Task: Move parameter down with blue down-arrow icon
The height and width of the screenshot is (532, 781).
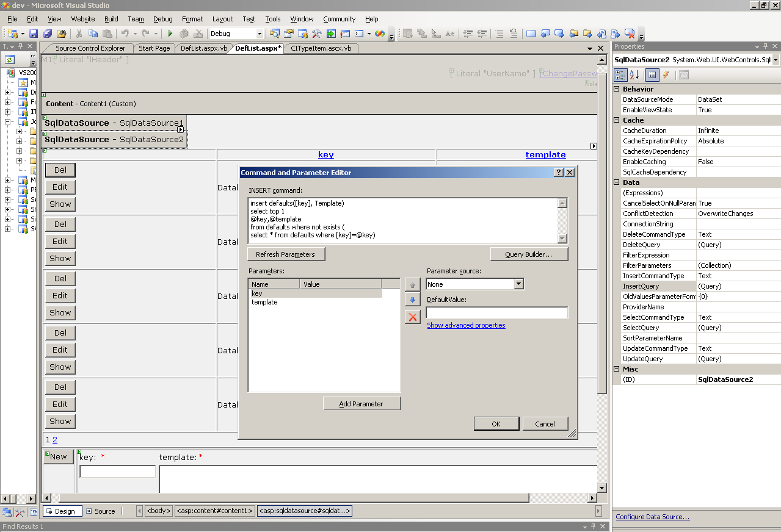Action: click(x=413, y=300)
